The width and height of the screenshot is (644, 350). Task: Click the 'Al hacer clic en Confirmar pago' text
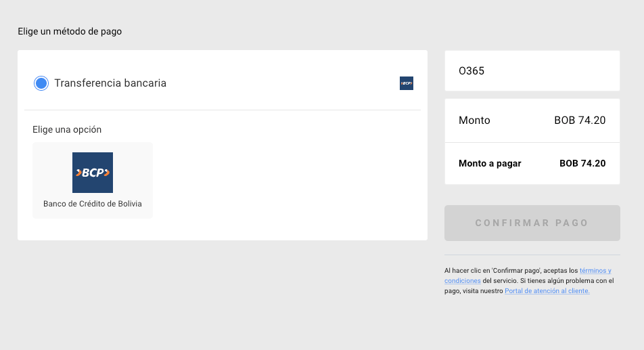coord(492,271)
